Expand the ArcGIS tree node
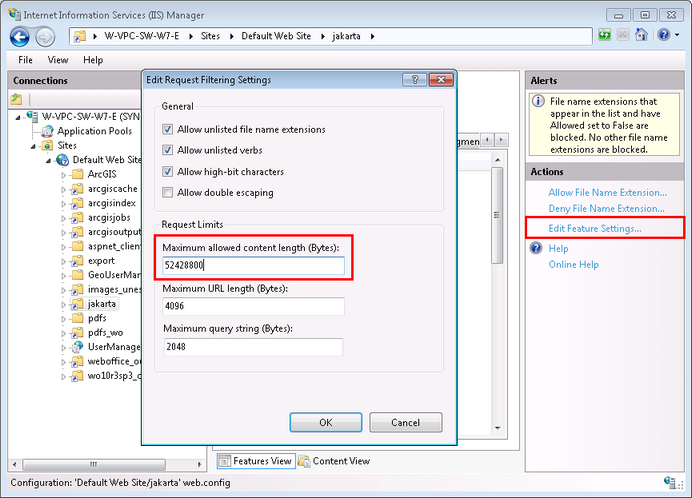This screenshot has height=498, width=692. tap(64, 175)
